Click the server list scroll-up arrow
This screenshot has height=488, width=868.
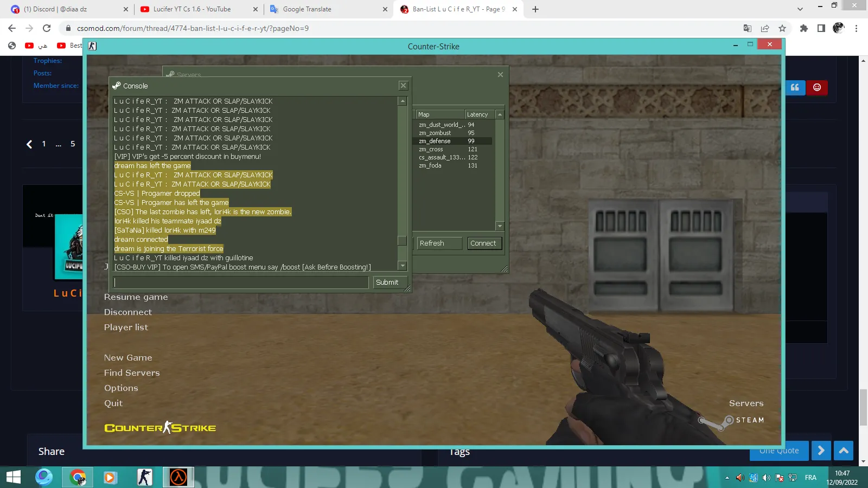point(500,114)
